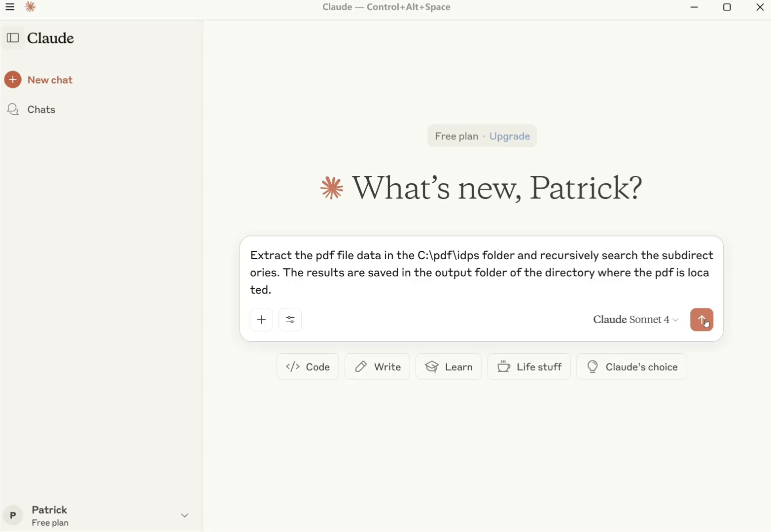Send the message with the arrow button
Image resolution: width=771 pixels, height=532 pixels.
click(x=701, y=320)
